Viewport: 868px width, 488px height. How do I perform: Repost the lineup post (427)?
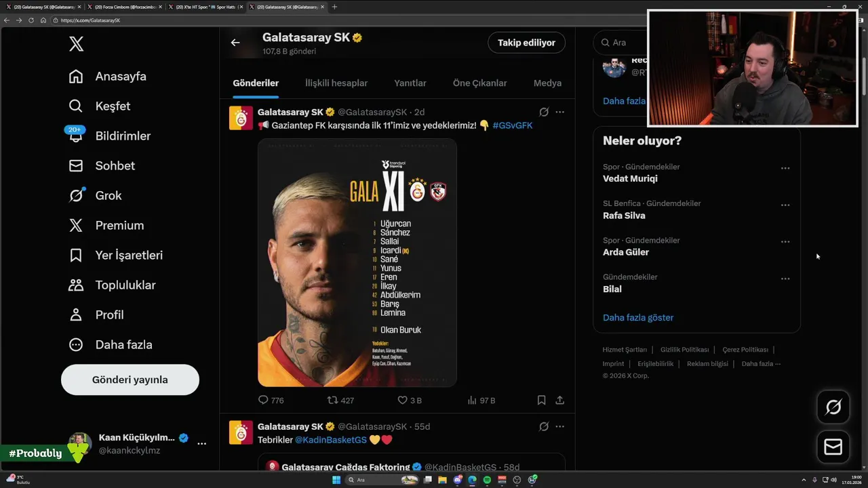[340, 401]
